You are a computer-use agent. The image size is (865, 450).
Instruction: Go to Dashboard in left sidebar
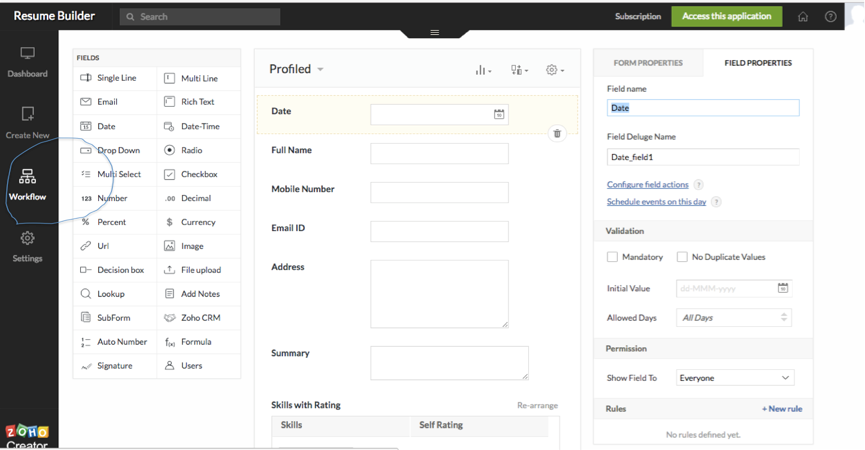point(27,62)
